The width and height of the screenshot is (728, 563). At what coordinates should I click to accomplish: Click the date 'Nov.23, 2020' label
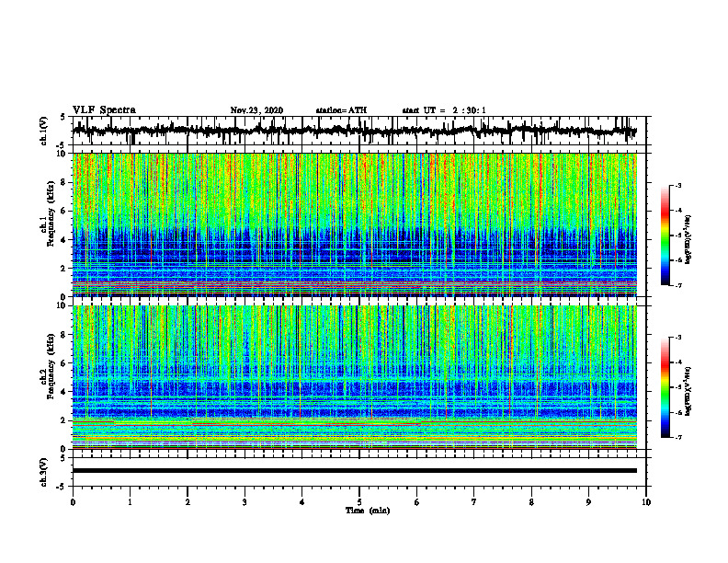coord(256,110)
